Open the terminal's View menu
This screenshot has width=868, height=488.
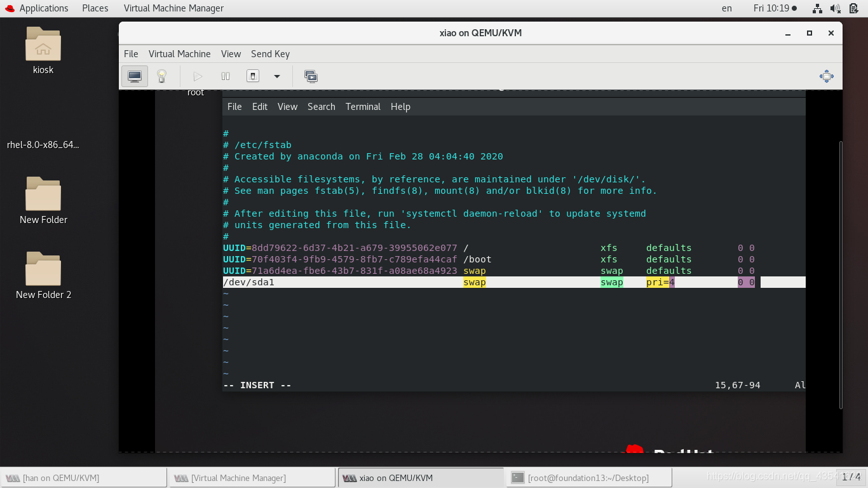click(287, 107)
